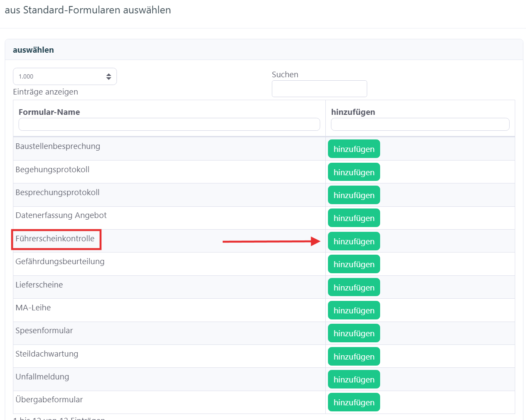Open the entries-per-page dropdown showing 1.000
Screen dimensions: 526x420
(65, 76)
